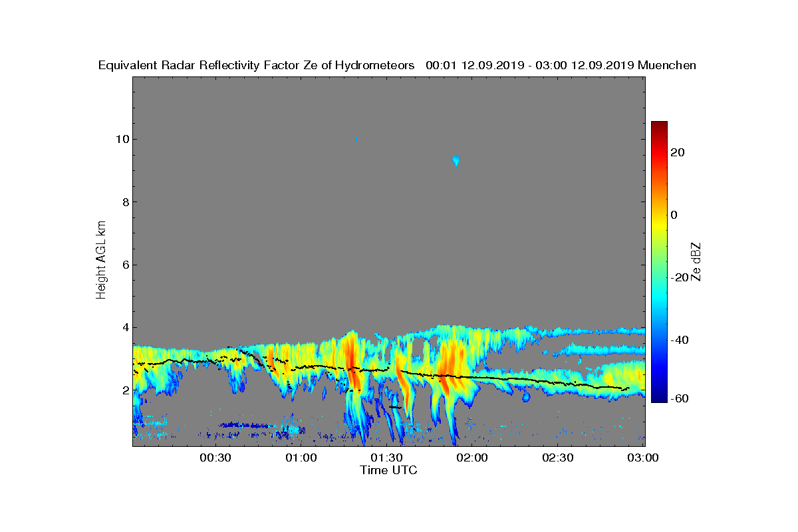Click the reflectivity color scale bar

point(659,262)
